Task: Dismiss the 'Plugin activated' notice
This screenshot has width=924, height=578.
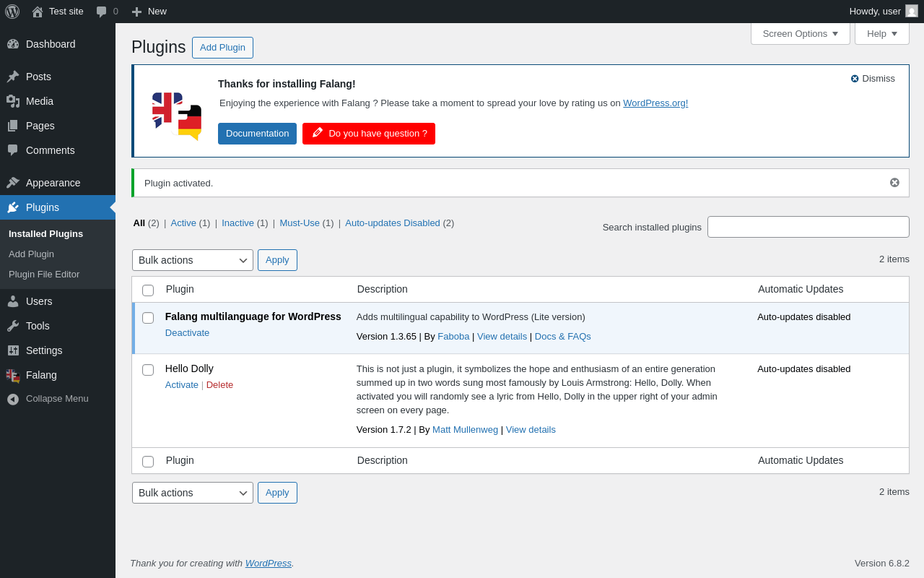Action: pos(894,183)
